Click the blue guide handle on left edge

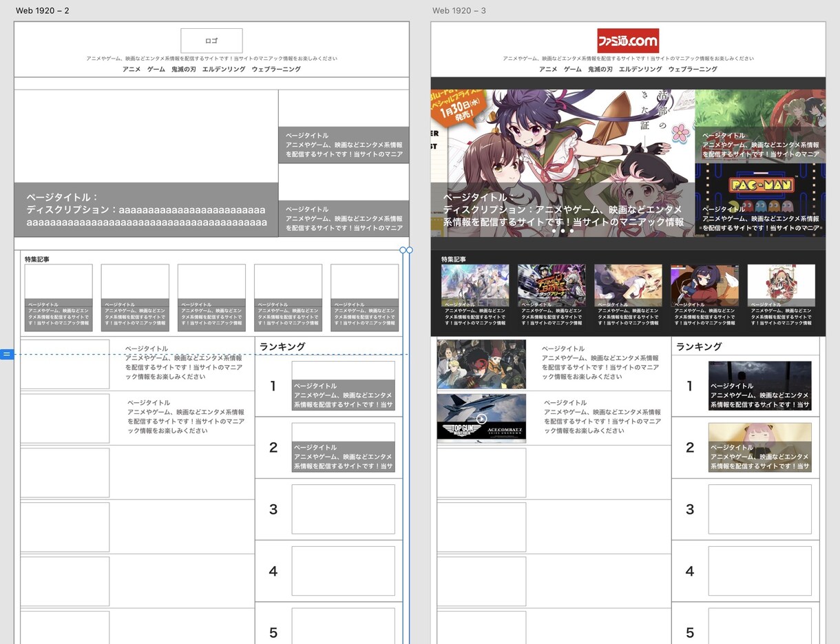pos(6,354)
